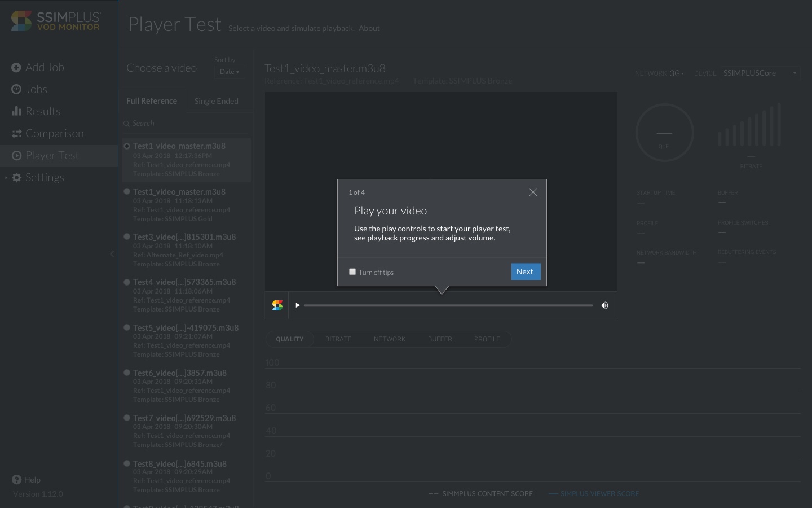Select the Test3_video radio button
Image resolution: width=812 pixels, height=508 pixels.
click(x=127, y=237)
